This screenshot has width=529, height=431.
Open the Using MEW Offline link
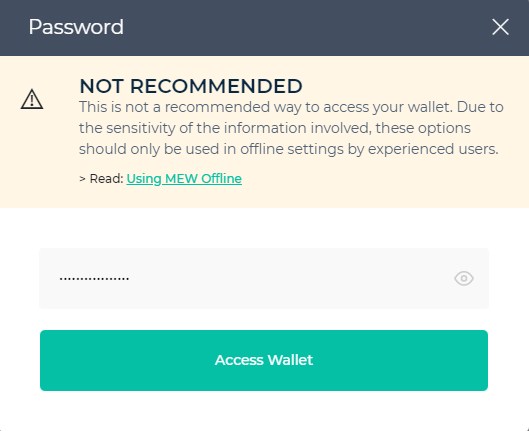(x=184, y=178)
